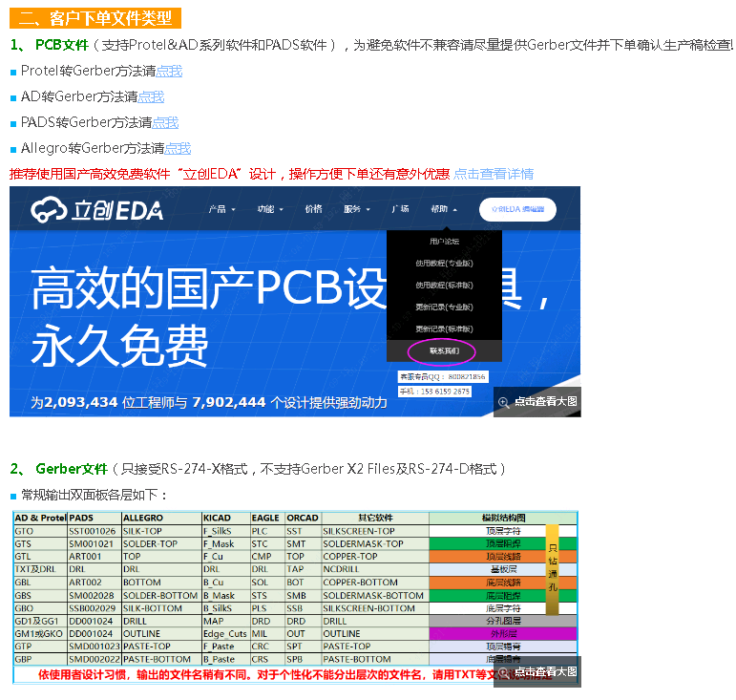Follow the 点击查看详情 link
Image resolution: width=736 pixels, height=700 pixels.
494,174
